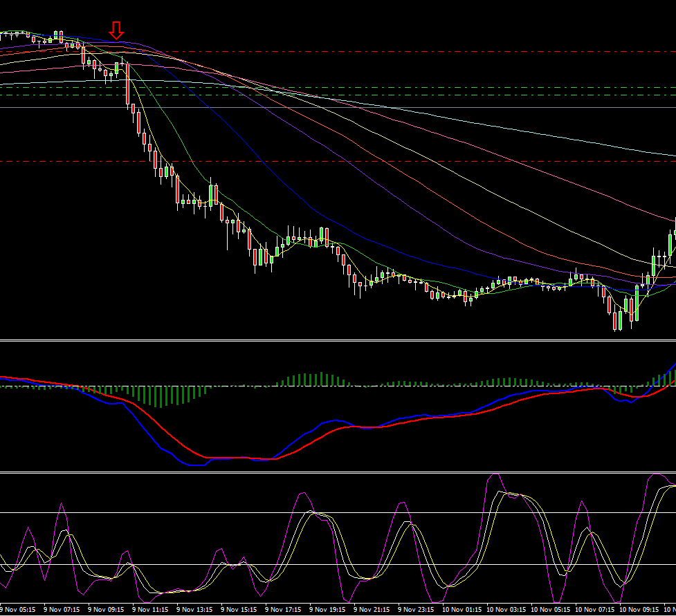Select the green dashed horizontal line
Image resolution: width=676 pixels, height=616 pixels.
(415, 87)
